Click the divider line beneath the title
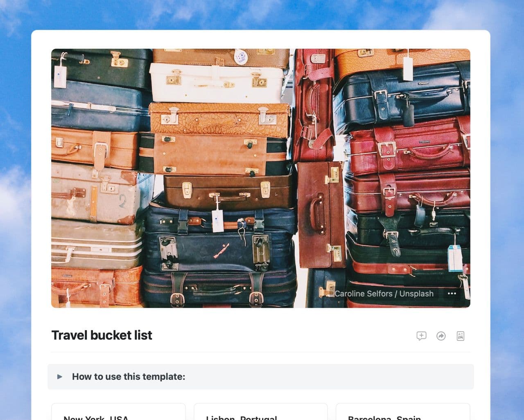 click(x=260, y=352)
